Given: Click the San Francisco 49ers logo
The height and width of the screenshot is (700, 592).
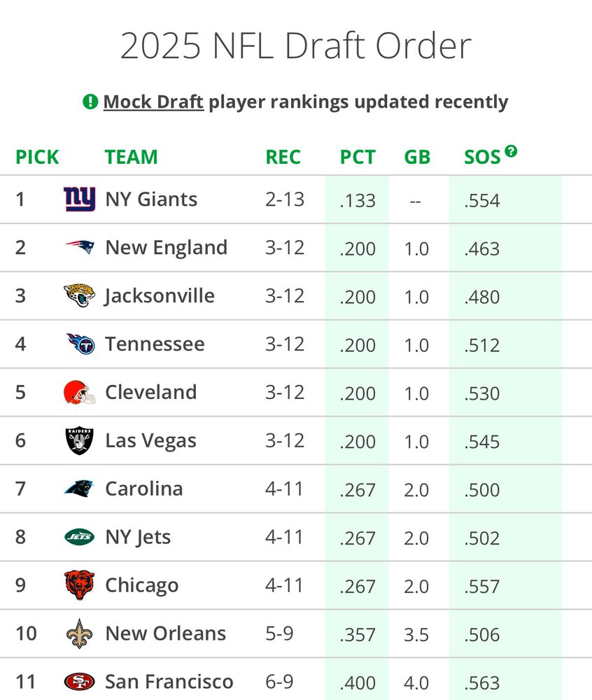Looking at the screenshot, I should [79, 682].
